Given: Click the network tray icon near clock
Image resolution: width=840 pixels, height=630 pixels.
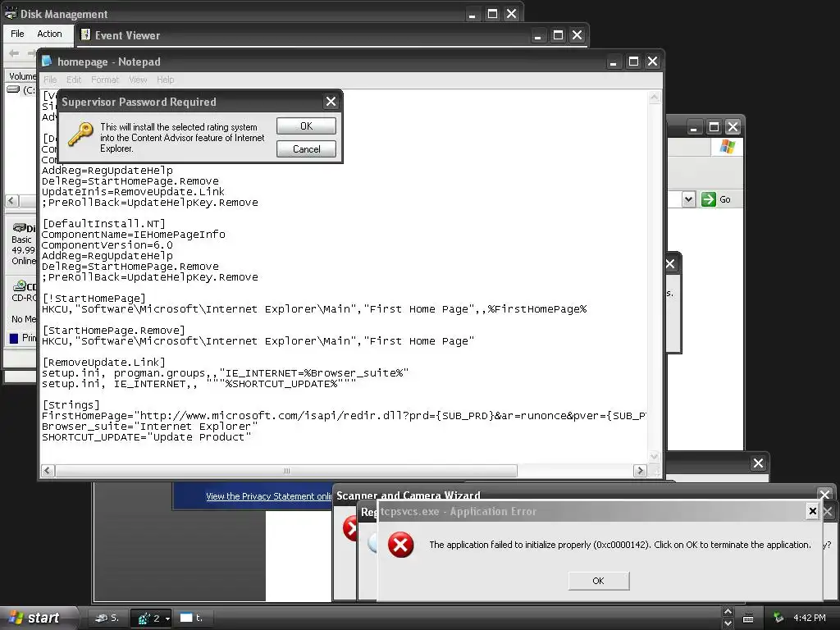Looking at the screenshot, I should click(x=778, y=618).
